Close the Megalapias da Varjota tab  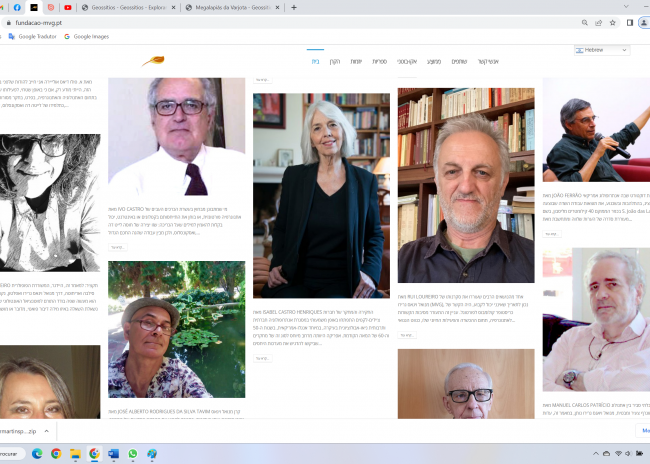click(277, 7)
